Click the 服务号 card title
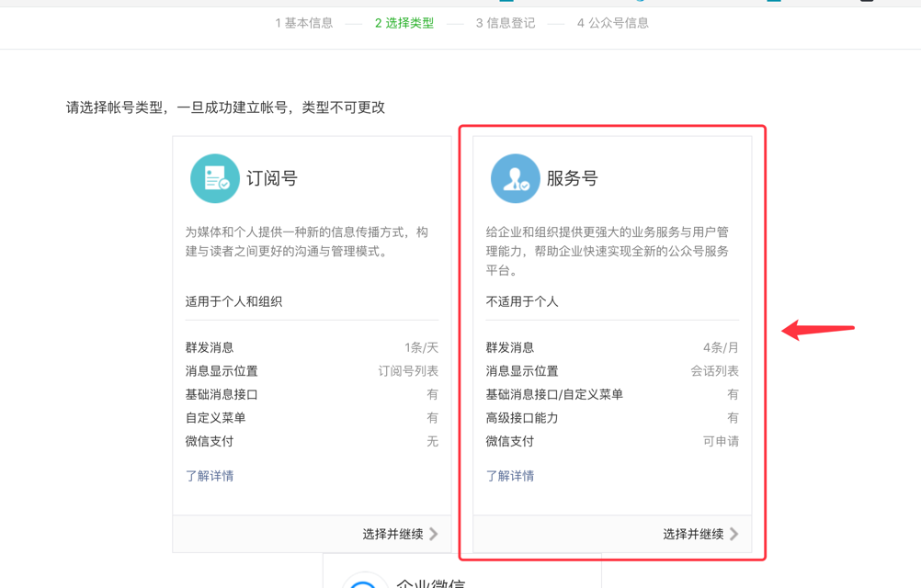The height and width of the screenshot is (588, 921). click(x=572, y=178)
